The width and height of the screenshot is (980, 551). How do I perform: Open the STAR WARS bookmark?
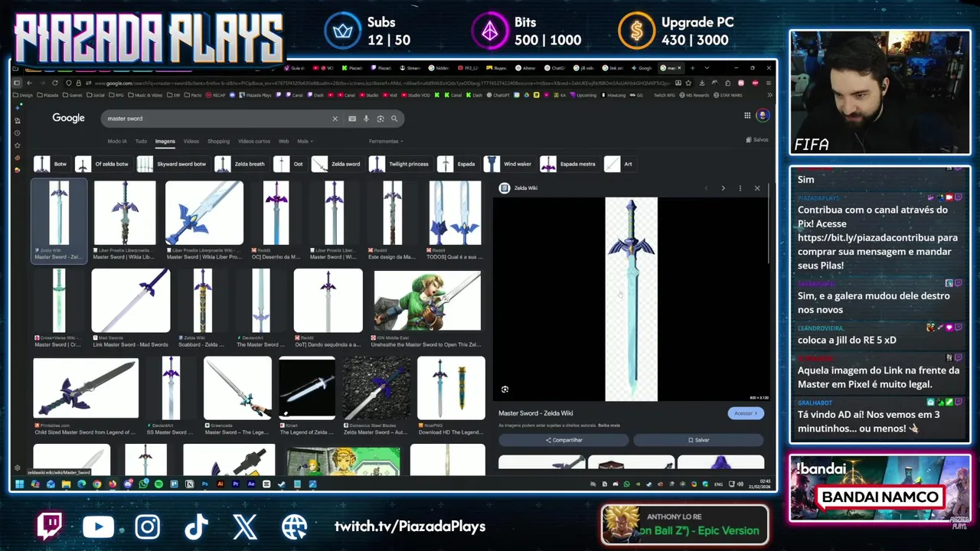tap(727, 95)
